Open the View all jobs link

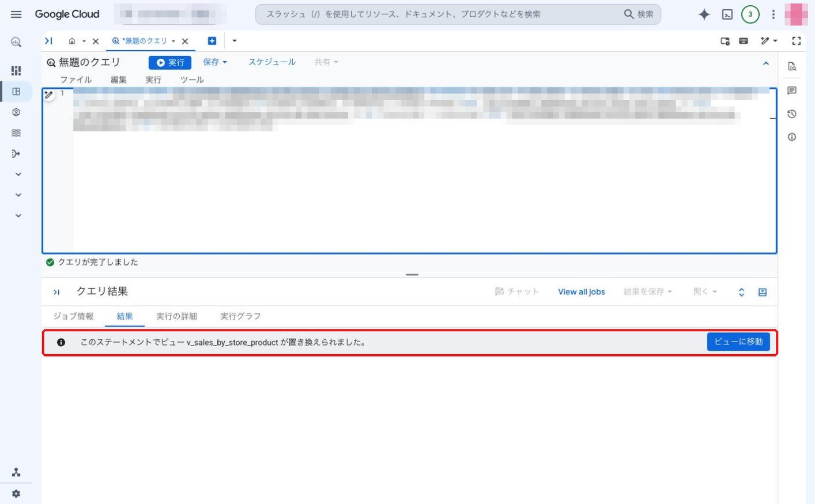(582, 292)
